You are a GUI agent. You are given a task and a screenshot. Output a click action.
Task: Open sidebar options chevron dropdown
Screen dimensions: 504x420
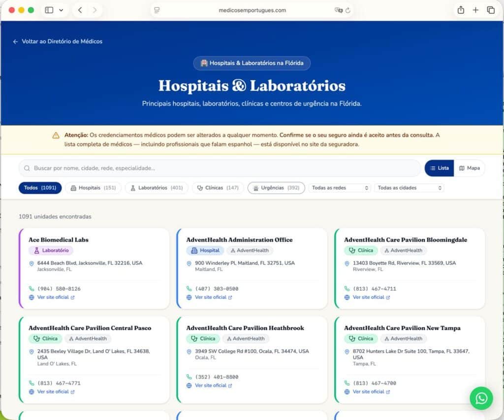[x=61, y=10]
